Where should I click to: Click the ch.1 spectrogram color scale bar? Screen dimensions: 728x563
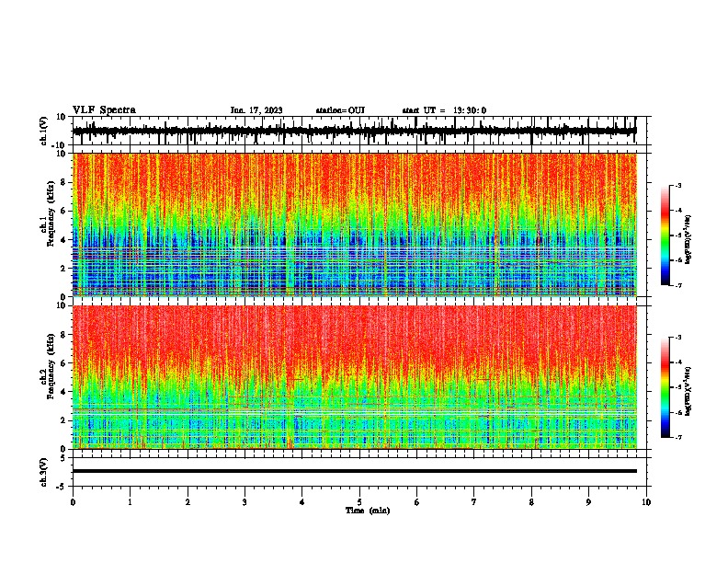665,236
